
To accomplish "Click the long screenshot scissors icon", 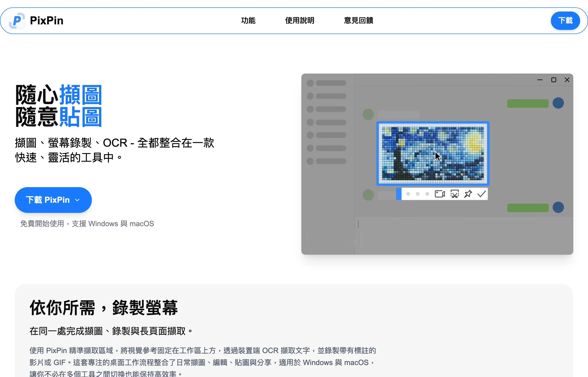I will tap(455, 194).
